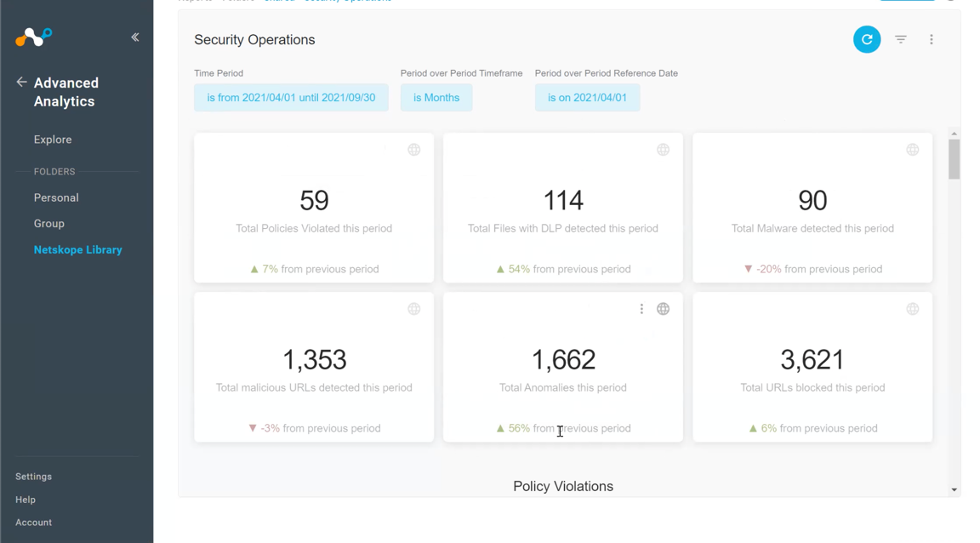
Task: Click the Netskope logo in the sidebar
Action: point(33,37)
